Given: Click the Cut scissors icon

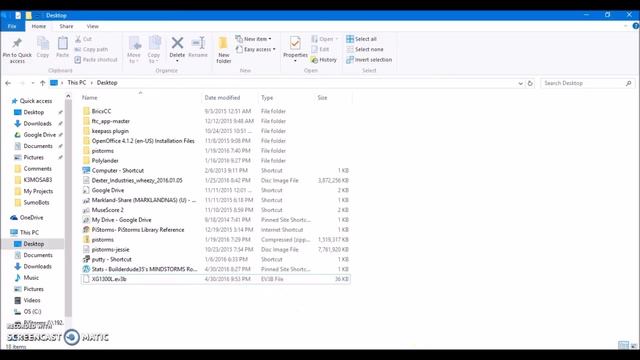Looking at the screenshot, I should [78, 39].
